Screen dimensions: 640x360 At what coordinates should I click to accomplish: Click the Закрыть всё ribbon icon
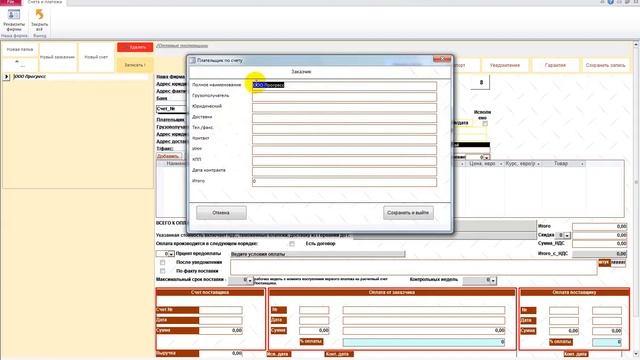pyautogui.click(x=40, y=20)
